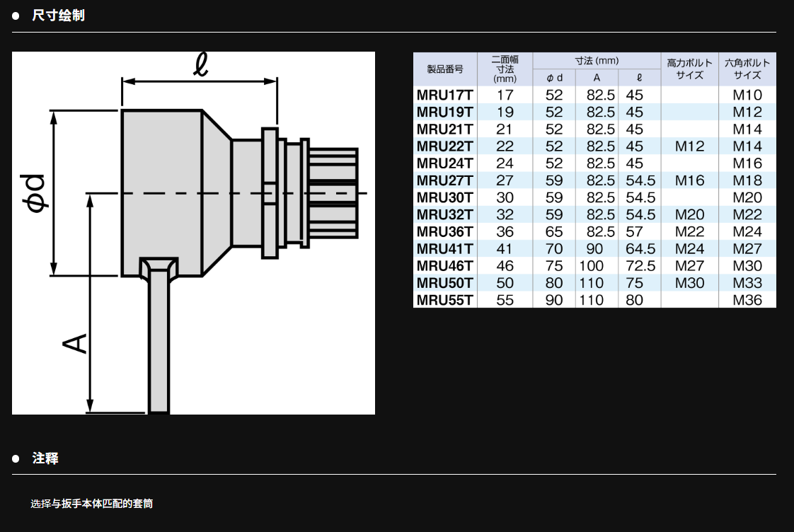Click the φd column subheader

554,79
